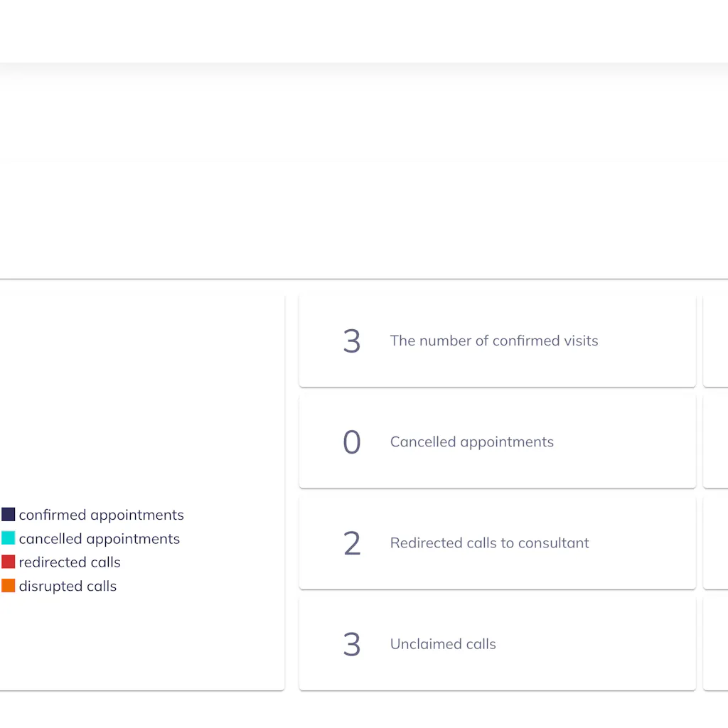Click the navy confirmed appointments legend swatch
The width and height of the screenshot is (728, 728).
tap(9, 515)
